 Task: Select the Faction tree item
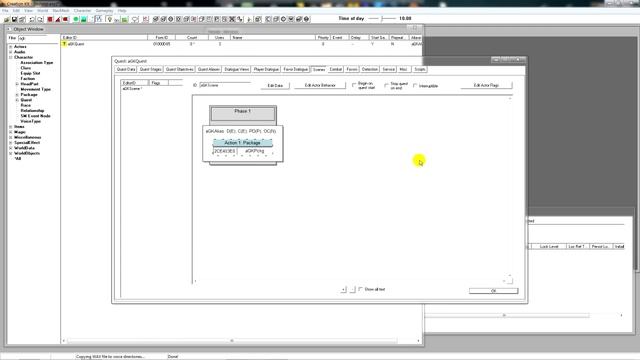coord(28,79)
